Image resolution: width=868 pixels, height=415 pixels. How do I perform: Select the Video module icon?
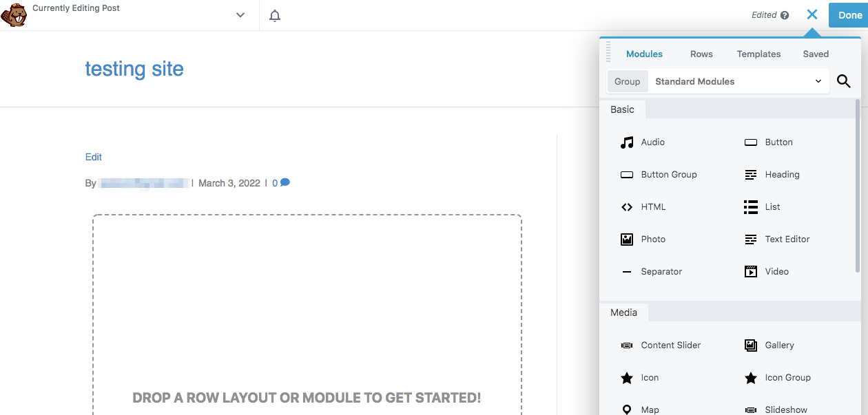[751, 272]
